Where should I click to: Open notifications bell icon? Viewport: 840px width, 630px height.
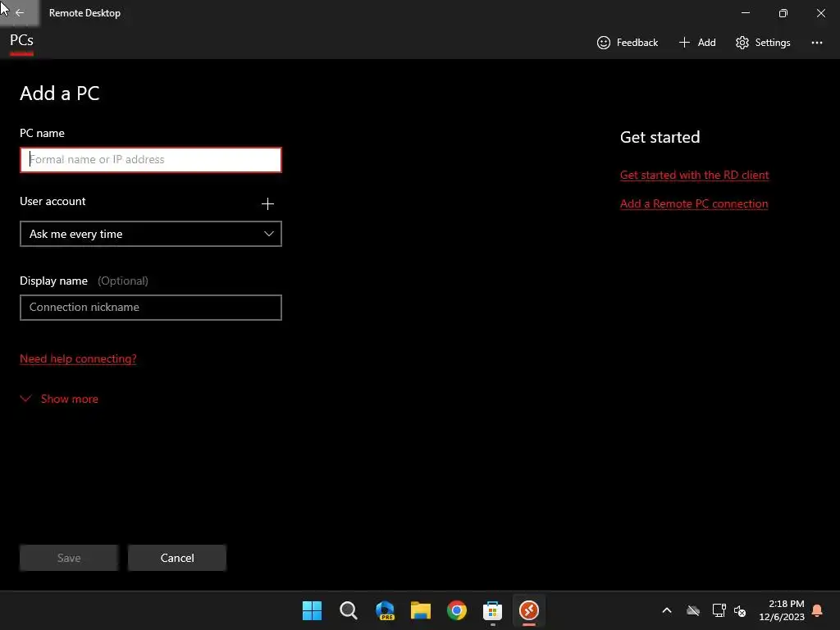coord(817,610)
